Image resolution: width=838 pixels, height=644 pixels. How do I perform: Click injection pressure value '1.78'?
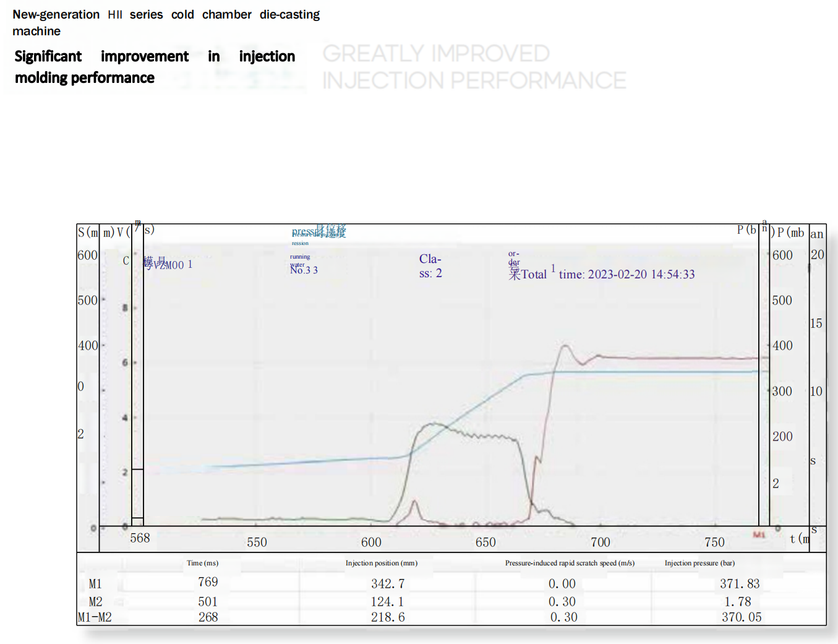[x=738, y=601]
